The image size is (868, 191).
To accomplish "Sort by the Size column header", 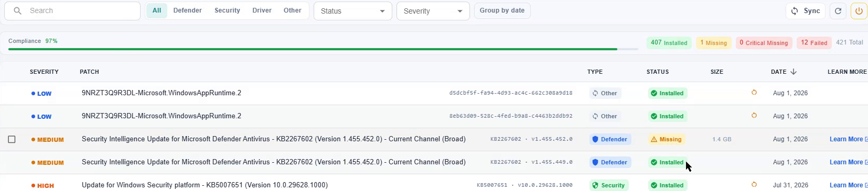I will 717,72.
